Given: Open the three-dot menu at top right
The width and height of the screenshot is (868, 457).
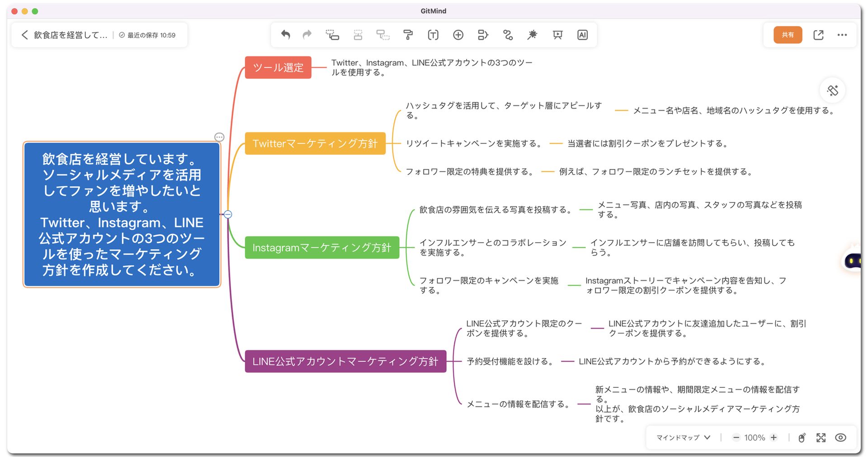Looking at the screenshot, I should [x=842, y=35].
